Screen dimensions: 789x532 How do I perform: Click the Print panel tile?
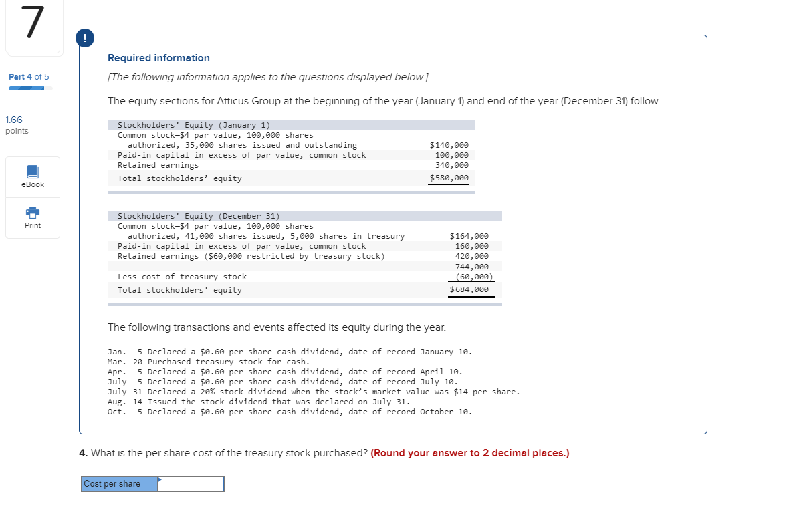point(31,217)
